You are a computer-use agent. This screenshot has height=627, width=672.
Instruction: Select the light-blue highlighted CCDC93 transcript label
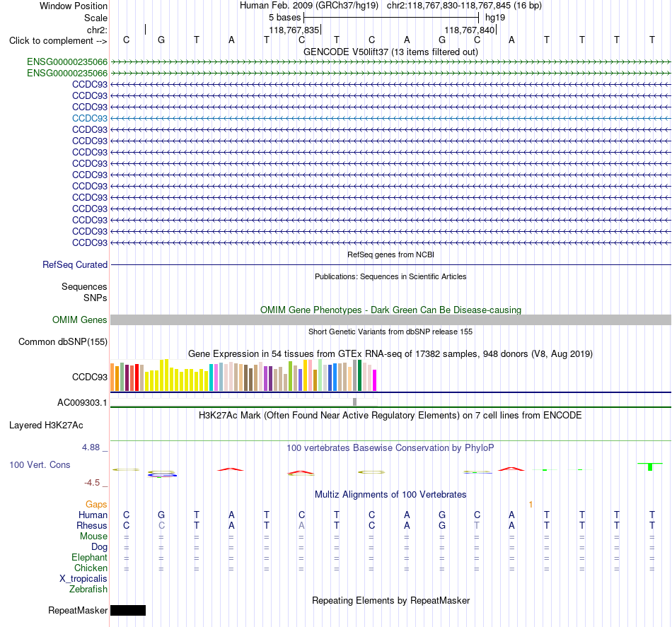click(90, 118)
